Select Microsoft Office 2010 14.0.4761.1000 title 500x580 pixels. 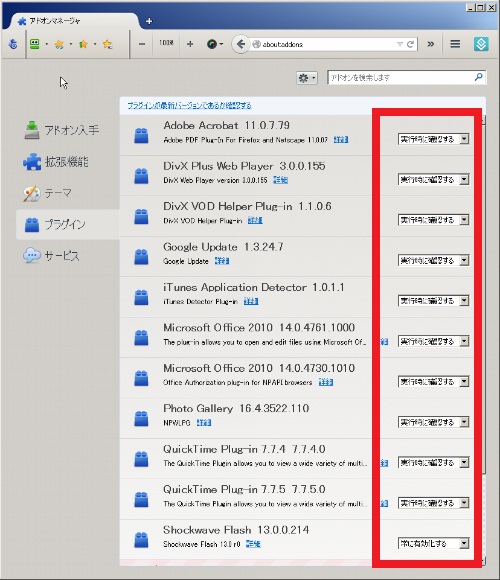(259, 328)
